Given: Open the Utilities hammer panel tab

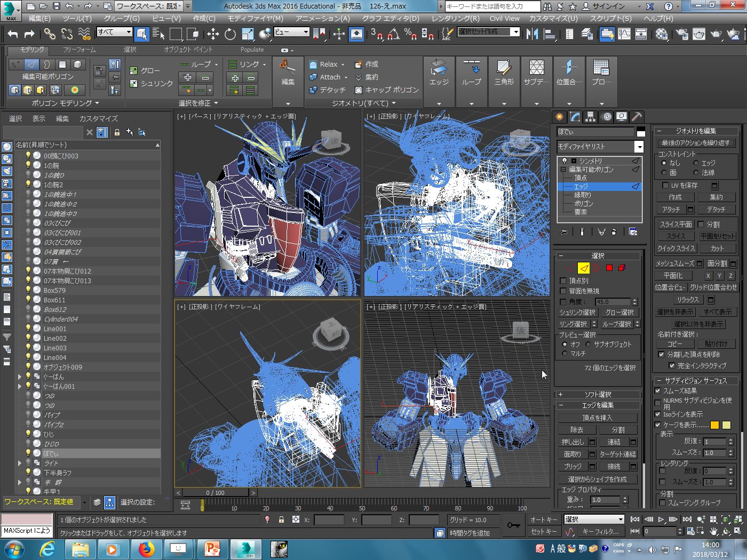Looking at the screenshot, I should [637, 116].
